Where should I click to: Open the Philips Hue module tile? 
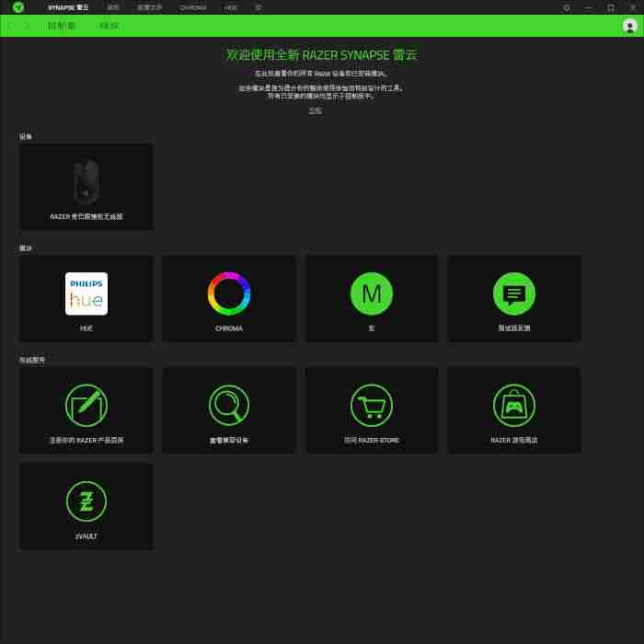[x=86, y=299]
